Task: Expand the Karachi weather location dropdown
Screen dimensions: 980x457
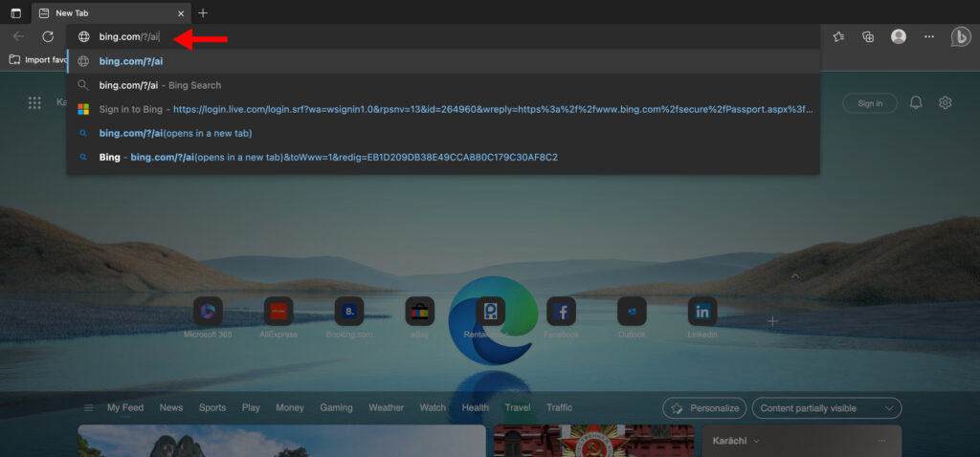Action: pyautogui.click(x=756, y=441)
